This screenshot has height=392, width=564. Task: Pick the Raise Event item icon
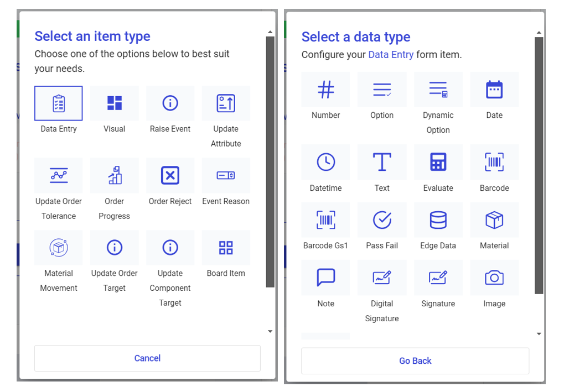coord(170,103)
